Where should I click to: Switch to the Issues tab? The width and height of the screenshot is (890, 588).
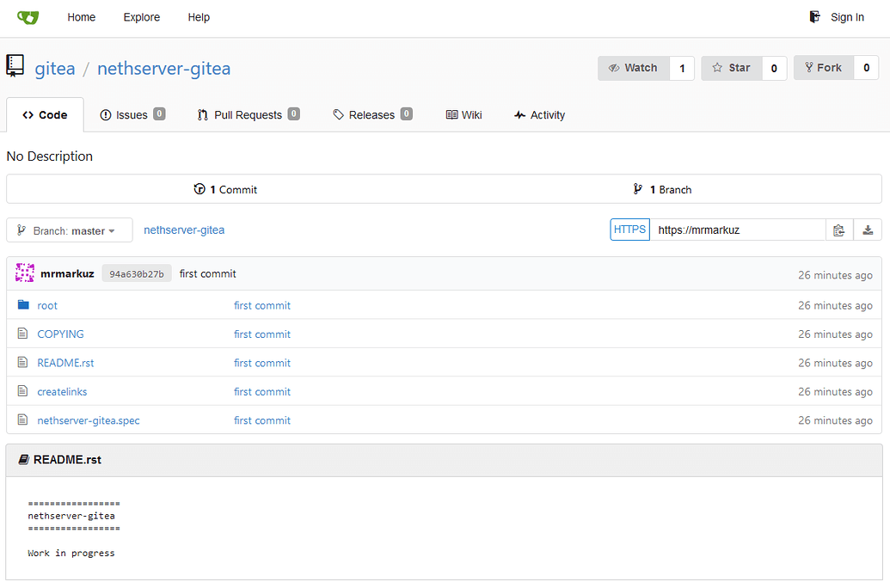click(132, 114)
